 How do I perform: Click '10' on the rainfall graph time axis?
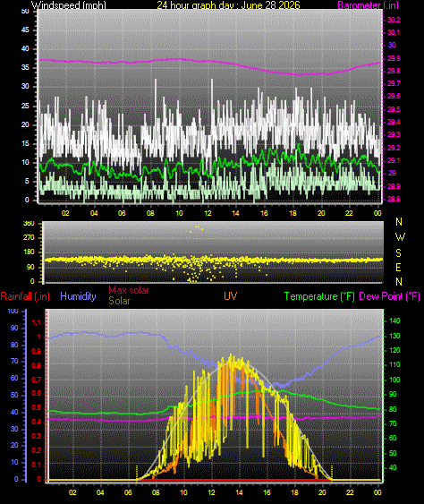[183, 492]
